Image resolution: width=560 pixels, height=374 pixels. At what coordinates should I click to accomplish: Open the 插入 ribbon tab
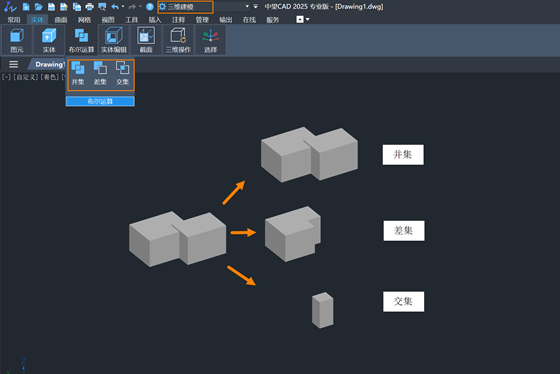click(x=155, y=20)
